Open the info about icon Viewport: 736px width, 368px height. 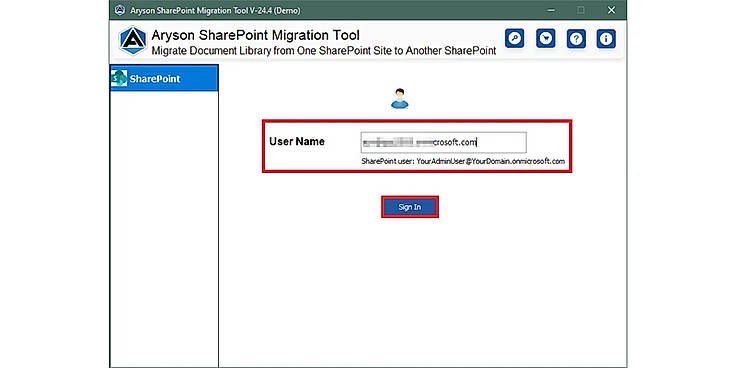(606, 38)
